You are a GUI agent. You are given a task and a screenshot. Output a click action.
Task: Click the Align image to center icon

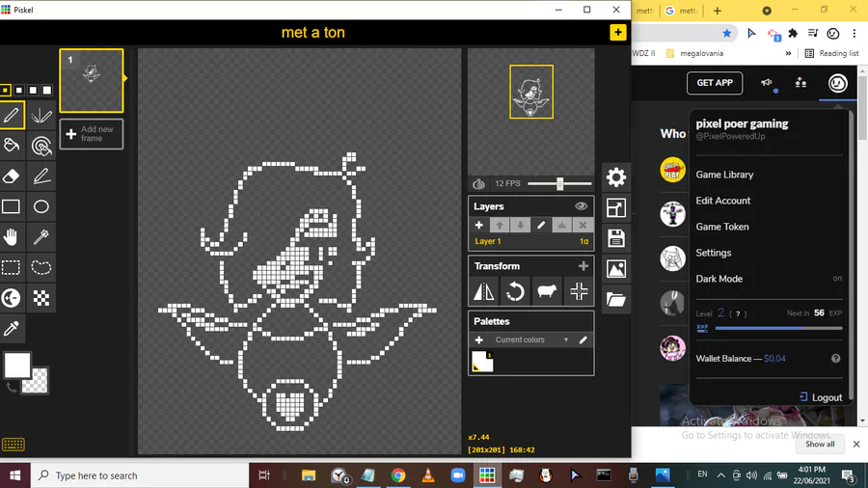(579, 291)
